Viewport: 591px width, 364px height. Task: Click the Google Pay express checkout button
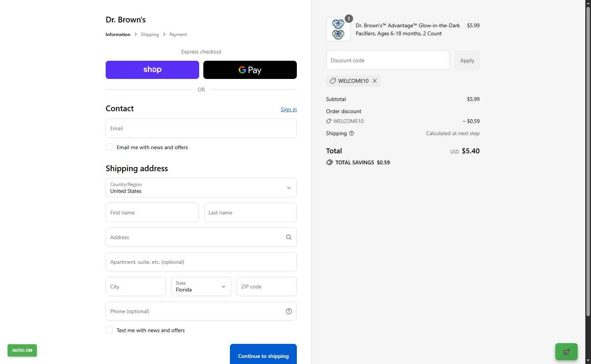[x=250, y=70]
